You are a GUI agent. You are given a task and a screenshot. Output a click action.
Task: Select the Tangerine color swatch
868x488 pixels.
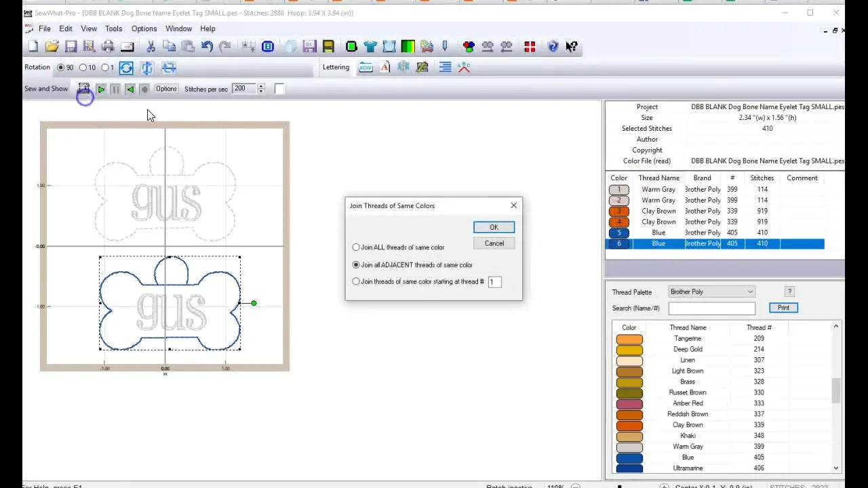(x=629, y=338)
